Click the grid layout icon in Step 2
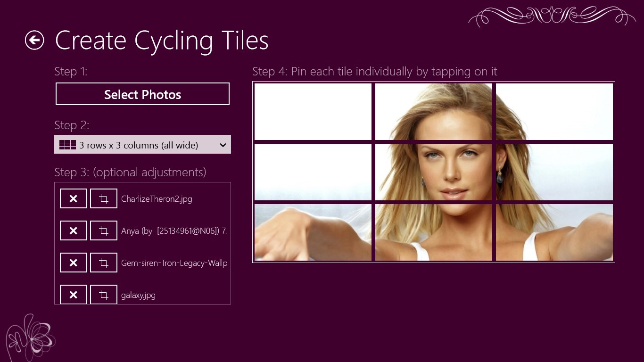The width and height of the screenshot is (644, 362). click(x=67, y=144)
